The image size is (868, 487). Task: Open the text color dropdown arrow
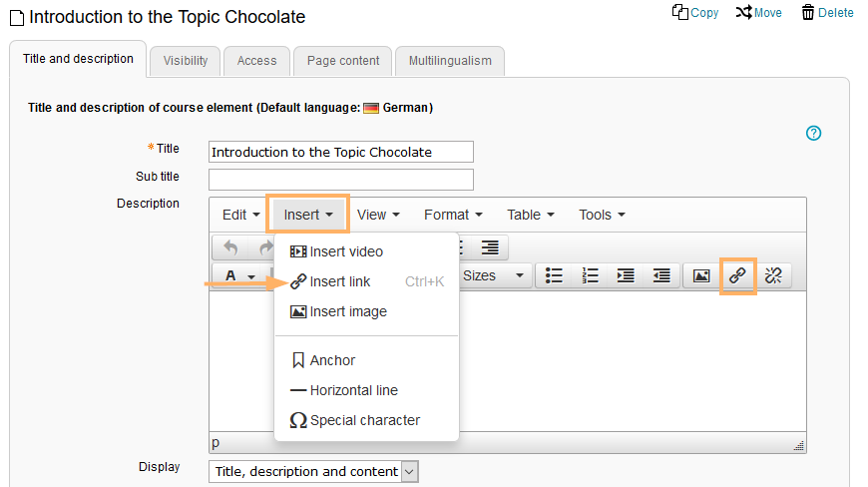coord(251,275)
